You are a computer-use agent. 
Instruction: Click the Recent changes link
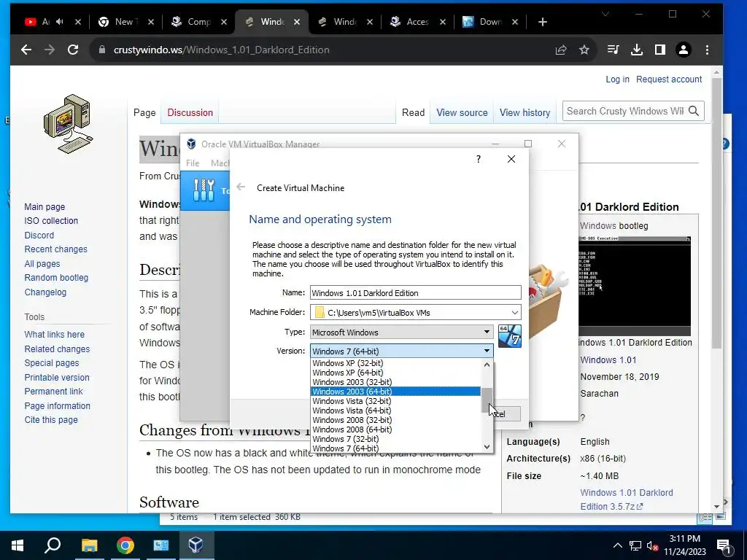55,249
